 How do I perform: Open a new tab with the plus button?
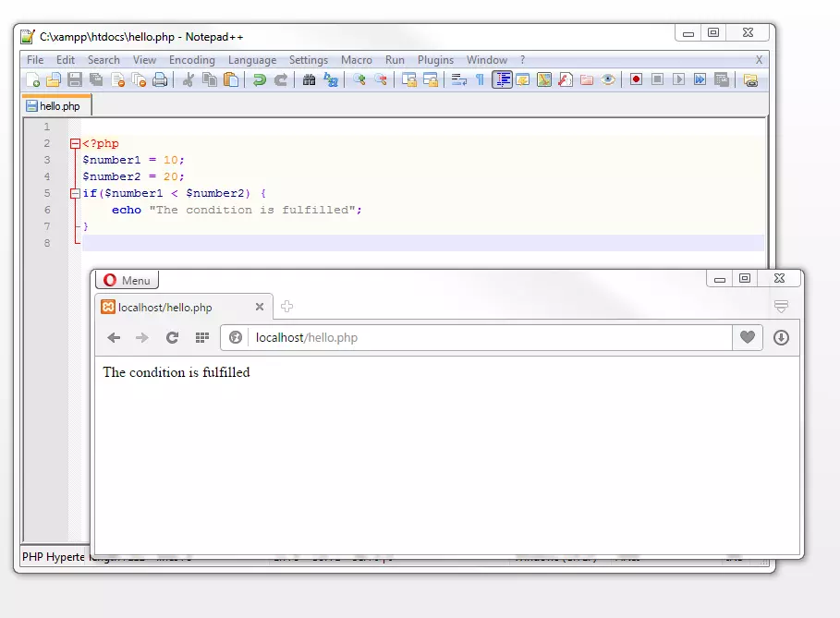[x=286, y=305]
